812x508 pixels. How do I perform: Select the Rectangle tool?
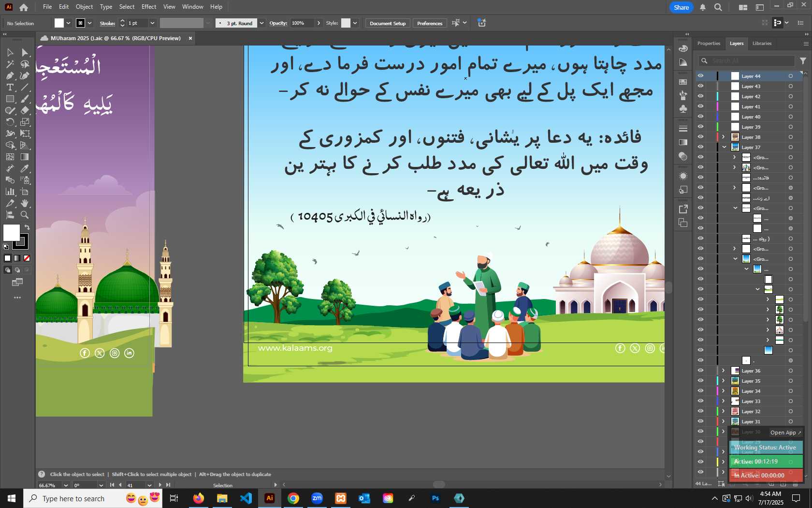(10, 99)
